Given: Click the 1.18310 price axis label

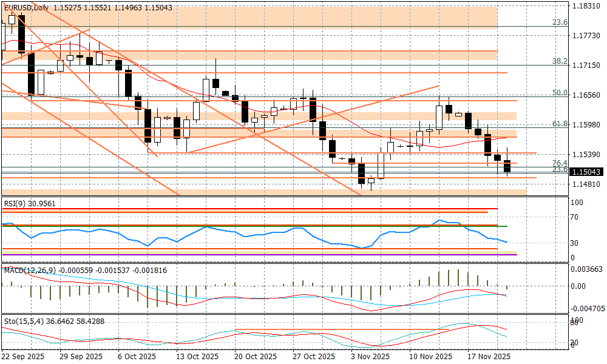Looking at the screenshot, I should pos(588,5).
